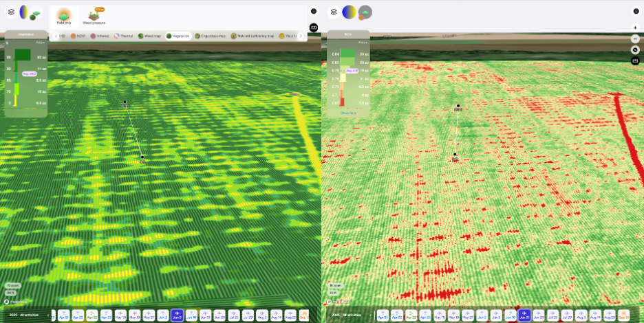Switch to NDVI layer tab
Screen dimensions: 644x323
point(78,36)
